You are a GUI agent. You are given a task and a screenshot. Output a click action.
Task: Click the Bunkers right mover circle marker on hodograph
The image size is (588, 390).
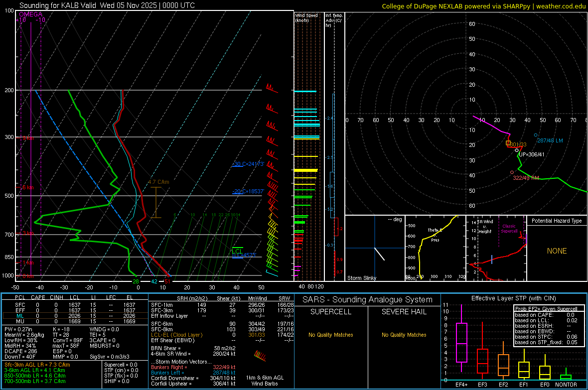[x=512, y=172]
